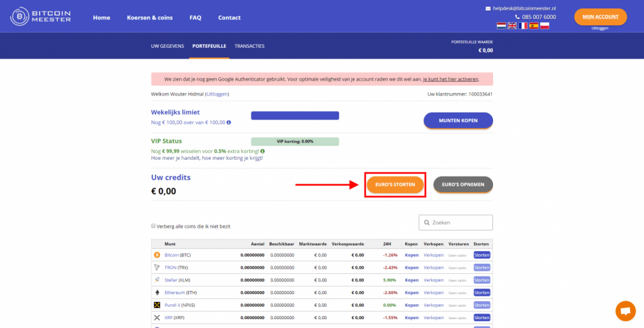This screenshot has height=328, width=644.
Task: Click the info icon next to weekly limit
Action: 229,123
